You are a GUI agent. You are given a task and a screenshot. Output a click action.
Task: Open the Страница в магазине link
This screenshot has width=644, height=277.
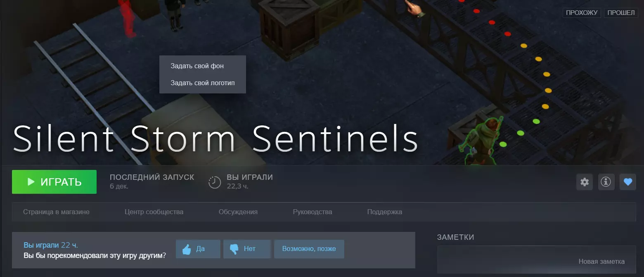point(56,212)
